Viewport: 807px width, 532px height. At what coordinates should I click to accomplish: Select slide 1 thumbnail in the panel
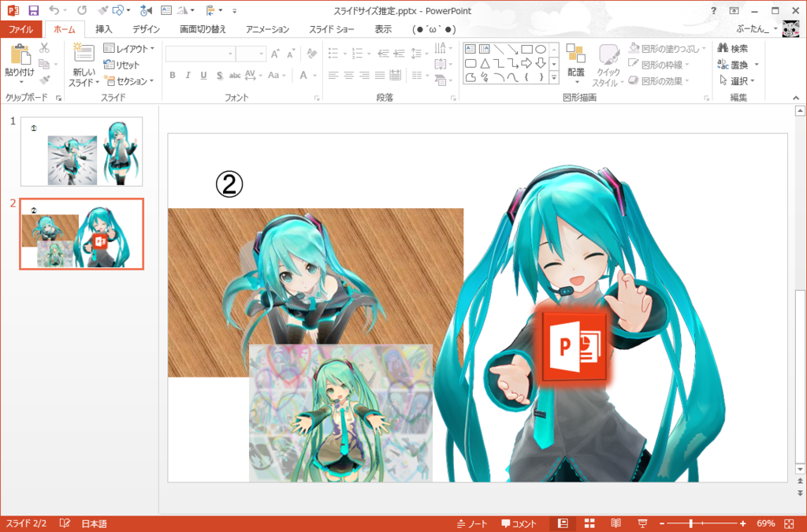coord(82,151)
